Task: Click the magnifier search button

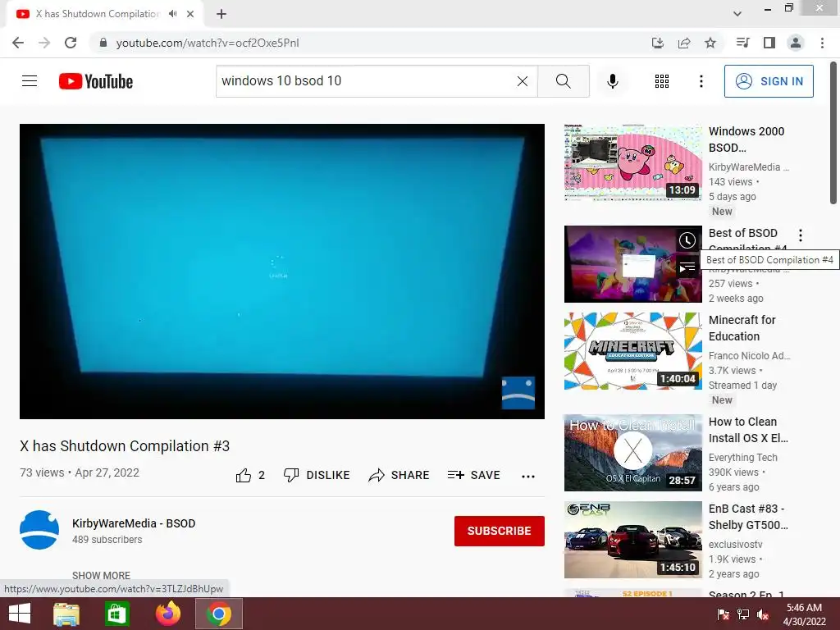Action: [563, 81]
